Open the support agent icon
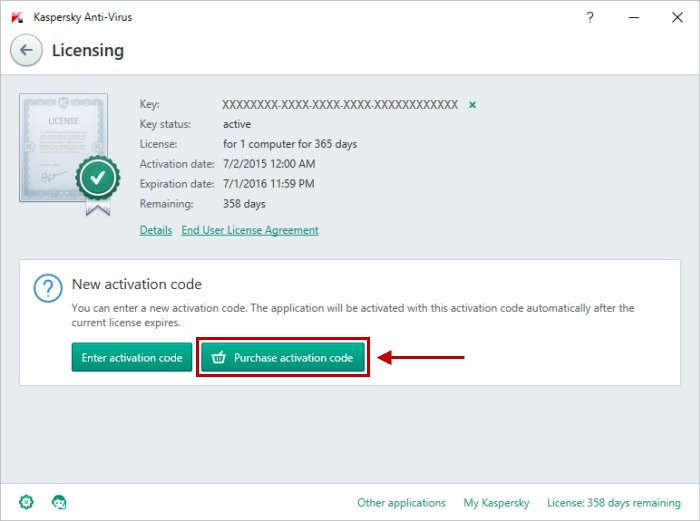 pos(59,502)
